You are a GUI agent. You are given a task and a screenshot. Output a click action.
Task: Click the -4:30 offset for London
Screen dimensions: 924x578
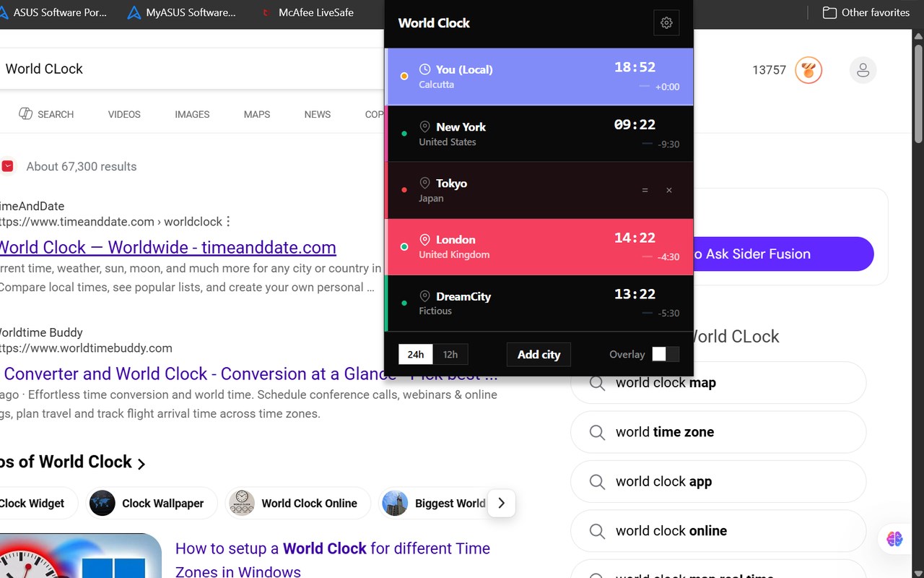pos(668,256)
